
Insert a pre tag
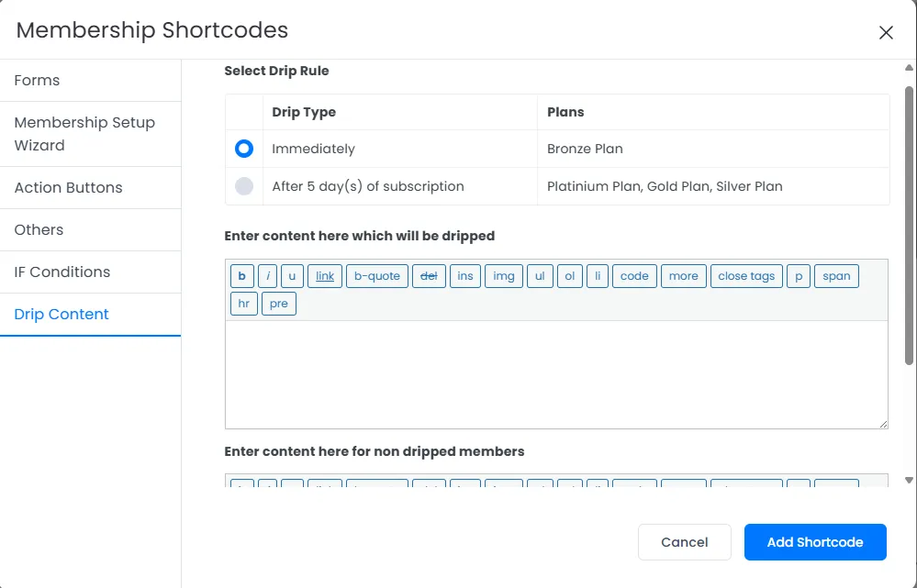[279, 304]
